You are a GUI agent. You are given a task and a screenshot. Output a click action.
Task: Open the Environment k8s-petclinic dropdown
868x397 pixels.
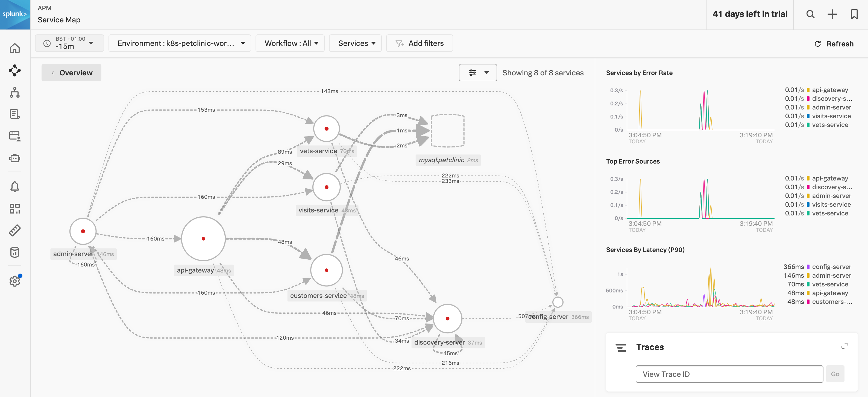[180, 43]
